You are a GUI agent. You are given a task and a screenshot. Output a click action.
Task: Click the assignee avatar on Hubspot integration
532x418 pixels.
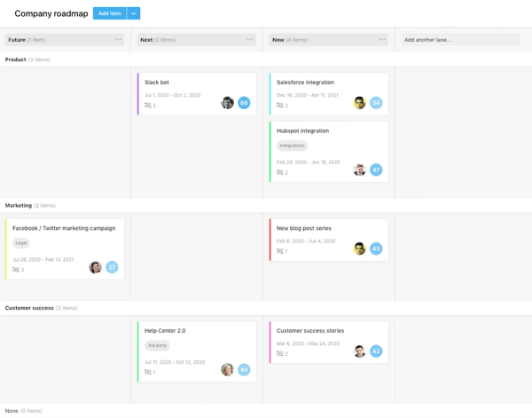[x=360, y=170]
